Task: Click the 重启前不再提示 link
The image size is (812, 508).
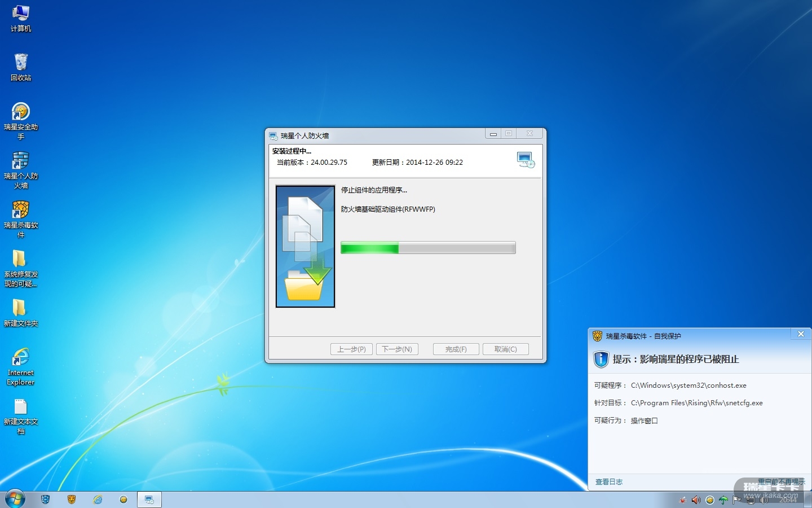Action: 782,482
